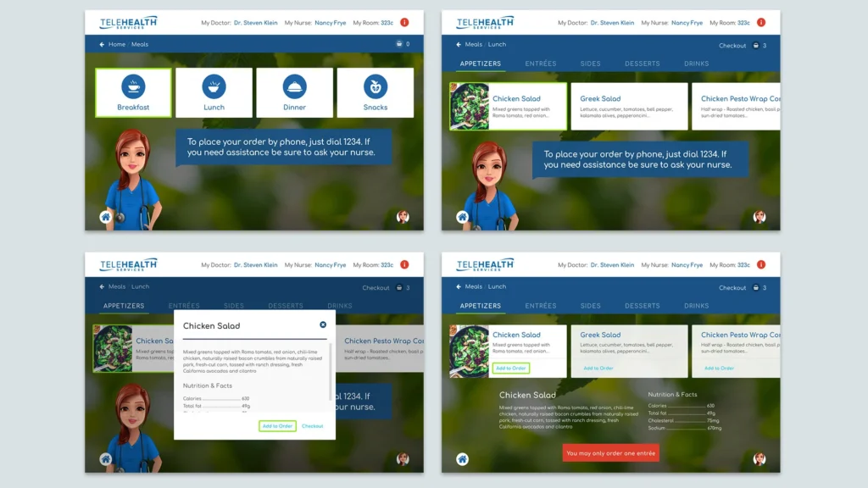Click Chicken Salad photo beside highlighted Add to Order

[x=469, y=350]
